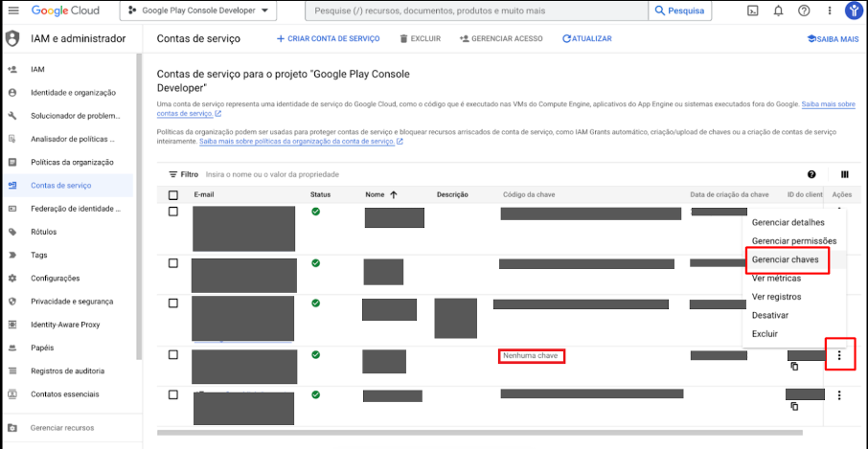Click the IAM e administrador shield icon
The height and width of the screenshot is (449, 868).
(x=12, y=38)
